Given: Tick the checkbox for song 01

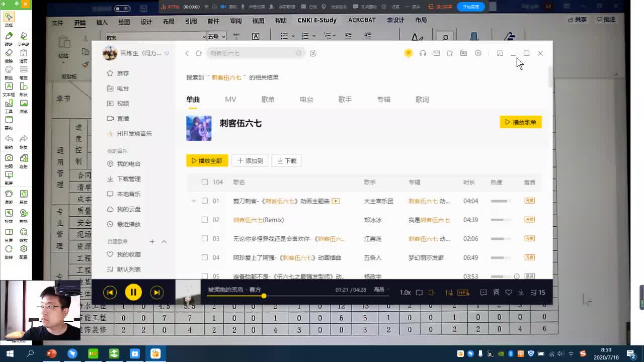Looking at the screenshot, I should [x=205, y=201].
